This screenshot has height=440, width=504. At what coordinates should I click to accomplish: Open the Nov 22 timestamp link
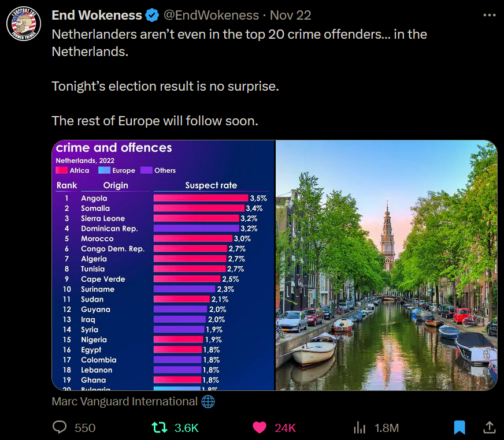[291, 15]
